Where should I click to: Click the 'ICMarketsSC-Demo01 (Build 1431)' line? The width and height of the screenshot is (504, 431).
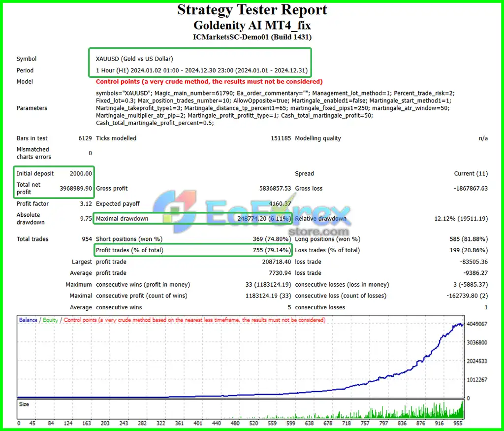point(252,37)
